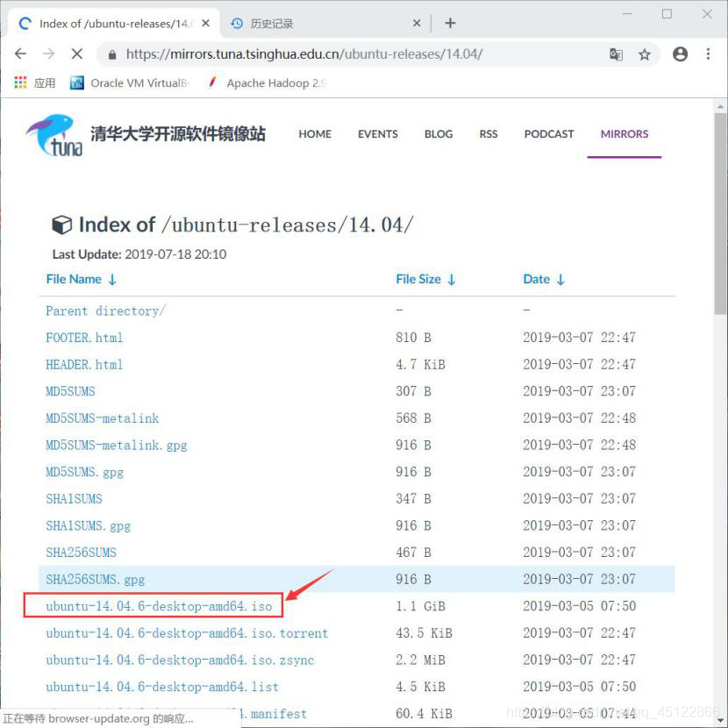The height and width of the screenshot is (728, 728).
Task: Open FOOTER.html file link
Action: [84, 338]
